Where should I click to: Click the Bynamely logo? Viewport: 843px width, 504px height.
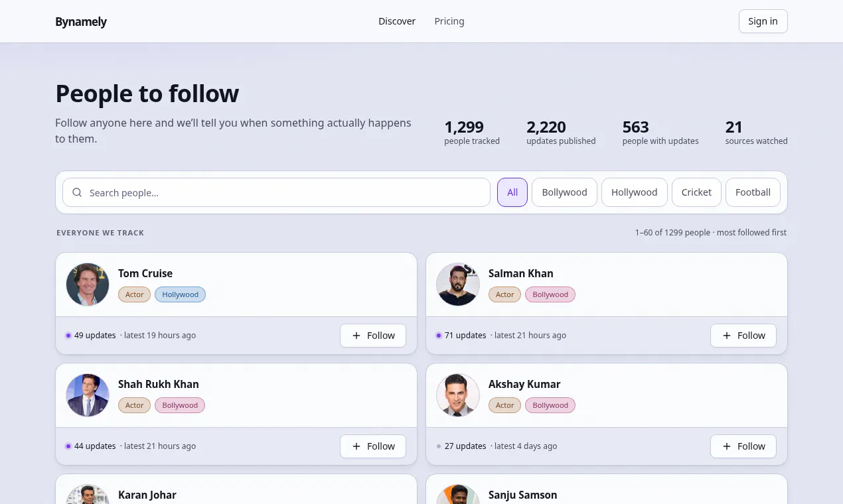click(81, 21)
